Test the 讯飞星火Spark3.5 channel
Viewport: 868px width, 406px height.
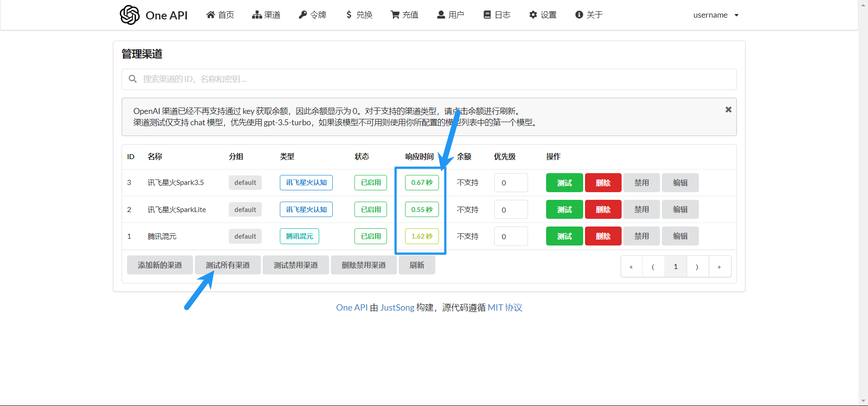(x=564, y=183)
